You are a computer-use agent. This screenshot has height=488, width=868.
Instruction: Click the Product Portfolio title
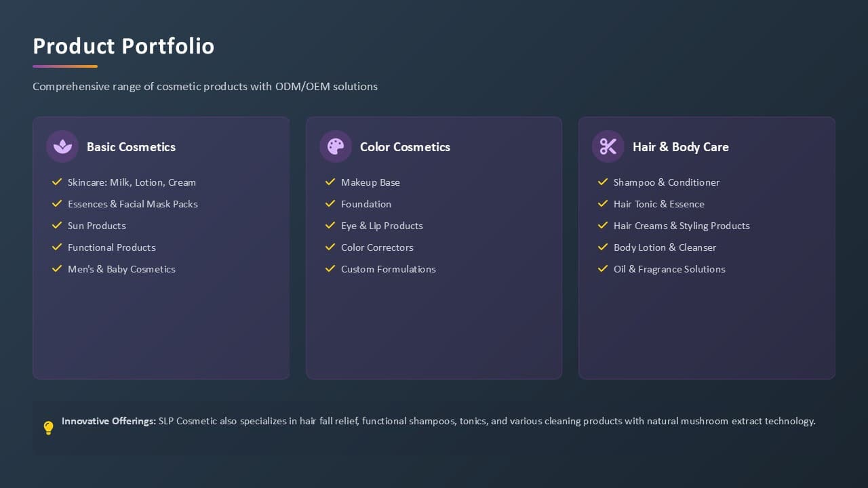coord(123,46)
